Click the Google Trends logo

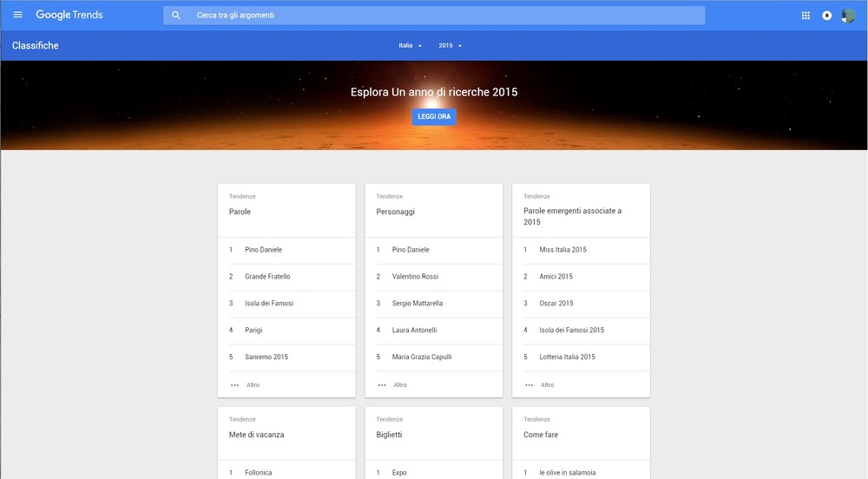click(69, 15)
